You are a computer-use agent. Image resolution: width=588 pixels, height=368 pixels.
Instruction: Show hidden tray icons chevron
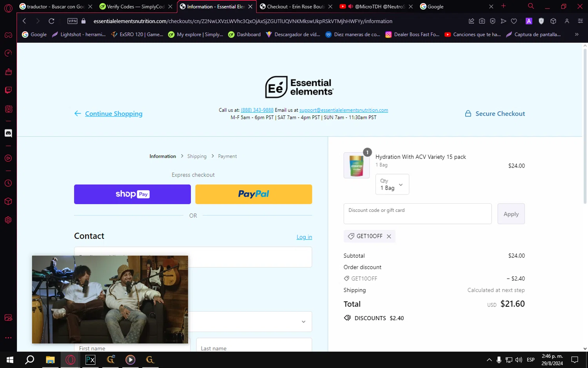click(489, 360)
